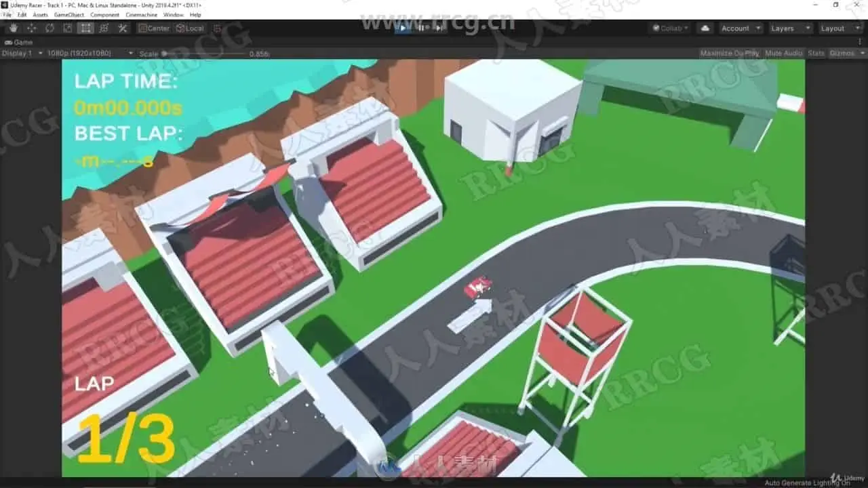Close the Unity editor window

(x=856, y=5)
